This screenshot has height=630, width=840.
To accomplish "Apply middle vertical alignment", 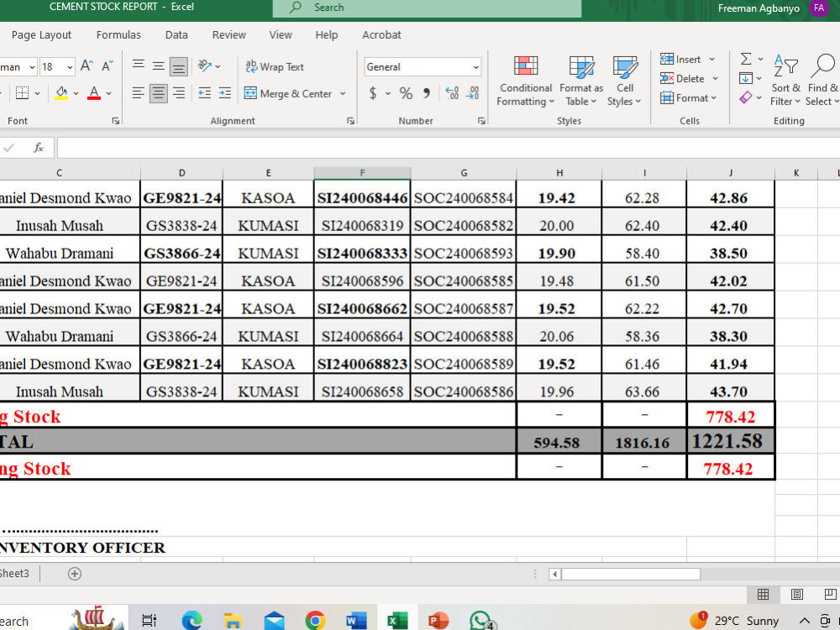I will (158, 66).
